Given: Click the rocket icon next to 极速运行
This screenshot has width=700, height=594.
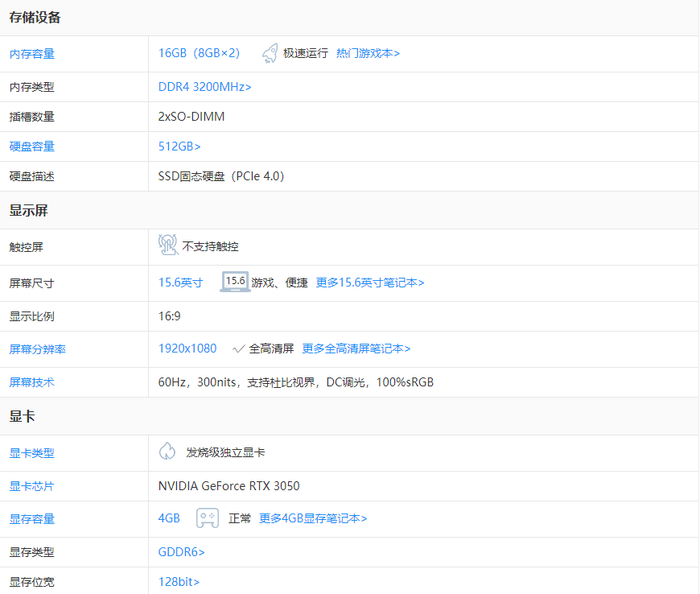Looking at the screenshot, I should [269, 52].
